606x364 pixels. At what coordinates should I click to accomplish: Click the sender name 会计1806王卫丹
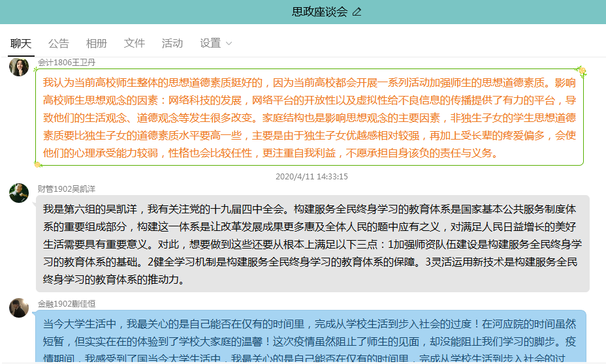point(67,62)
